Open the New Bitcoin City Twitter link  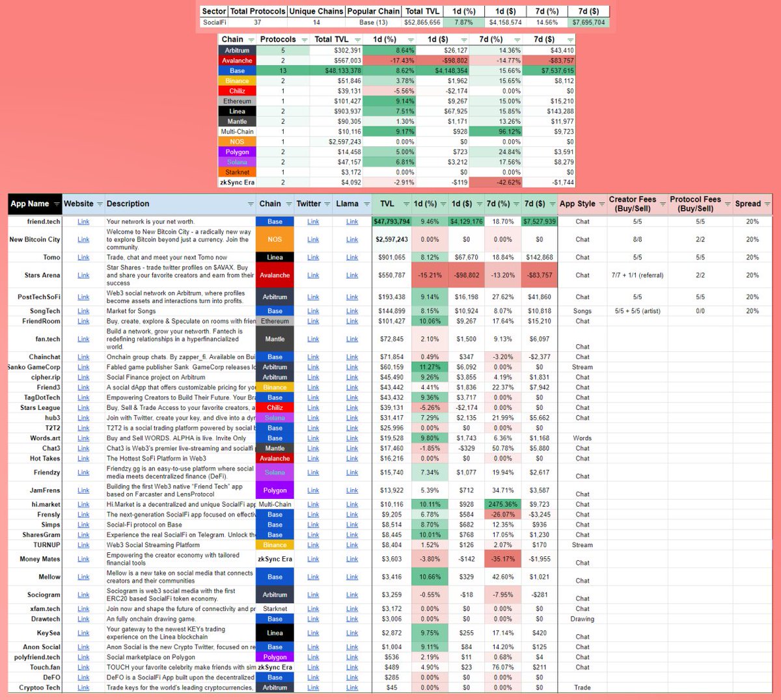(x=313, y=239)
